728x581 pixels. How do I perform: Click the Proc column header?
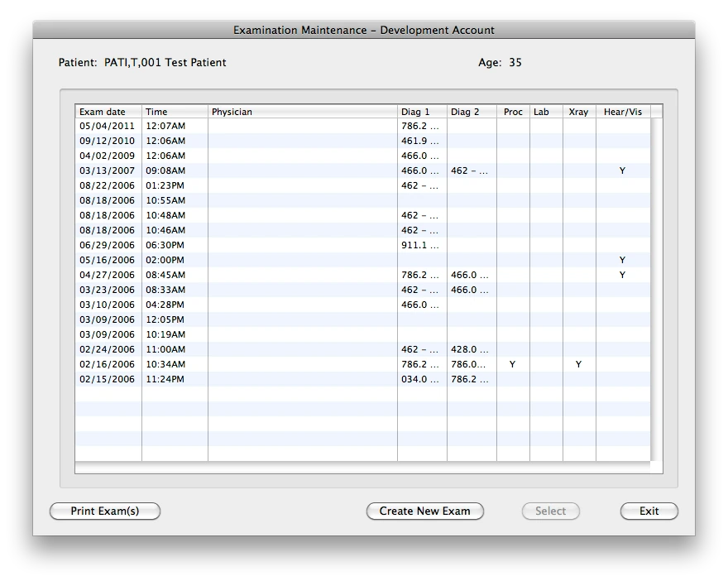513,111
